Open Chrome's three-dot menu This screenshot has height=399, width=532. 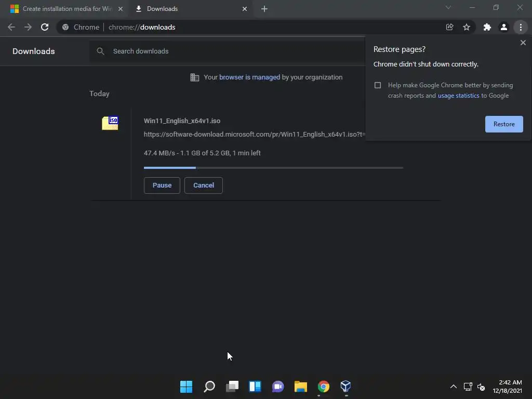pos(521,27)
